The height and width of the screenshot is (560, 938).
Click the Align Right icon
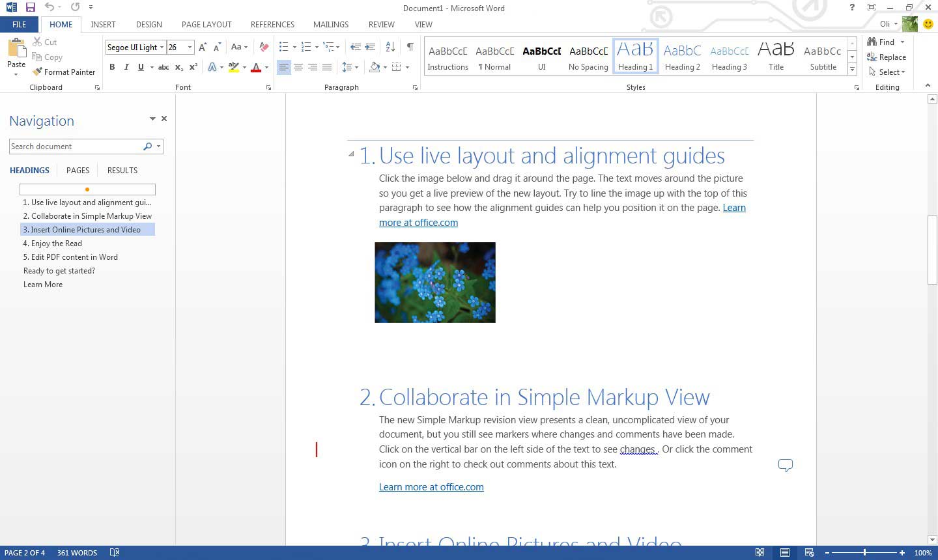click(x=313, y=67)
